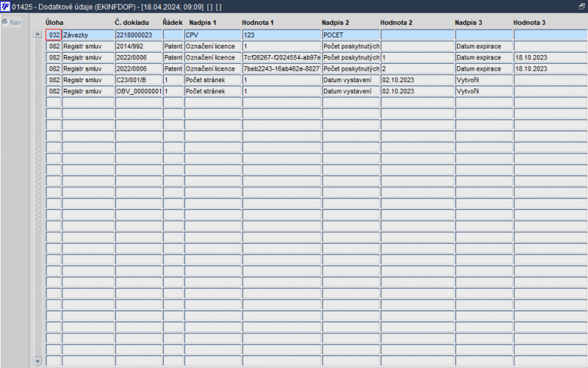Click 082 code in C23/001/B row
Screen dimensions: 588x368
(x=54, y=80)
